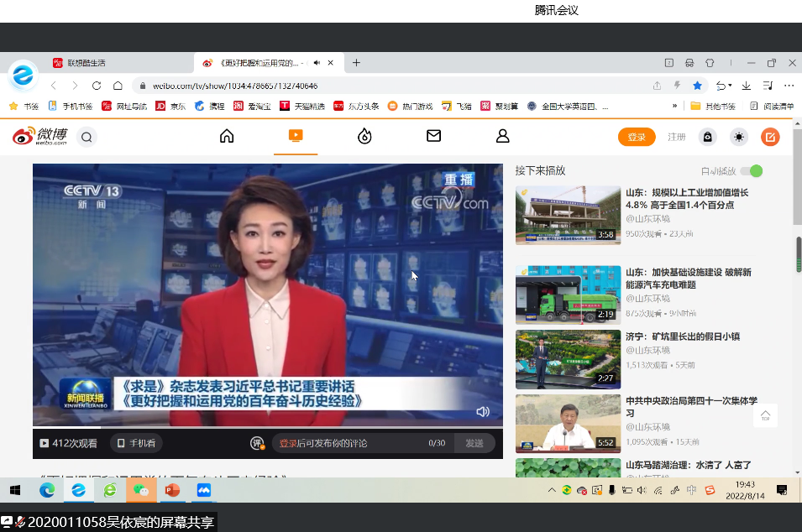Toggle the light/dark theme sun icon
Image resolution: width=802 pixels, height=532 pixels.
click(x=738, y=137)
